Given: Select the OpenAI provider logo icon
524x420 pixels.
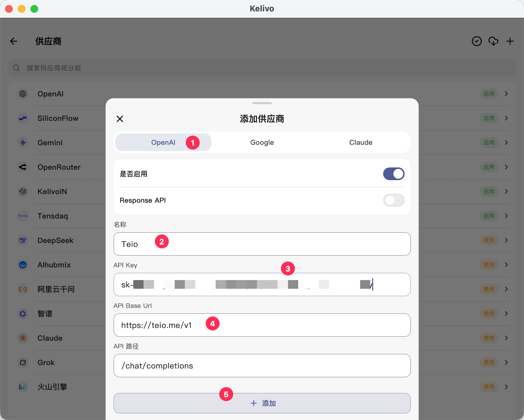Looking at the screenshot, I should coord(23,94).
